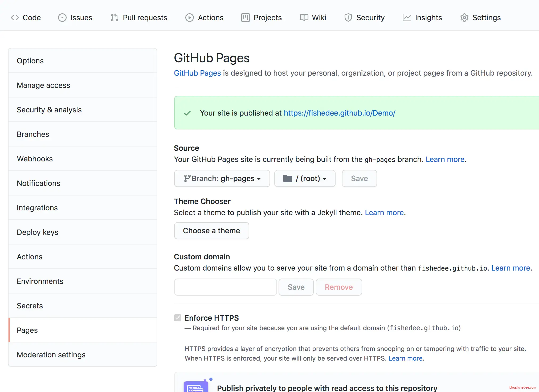Screen dimensions: 539x392
Task: Click the red Remove custom domain button
Action: click(339, 287)
